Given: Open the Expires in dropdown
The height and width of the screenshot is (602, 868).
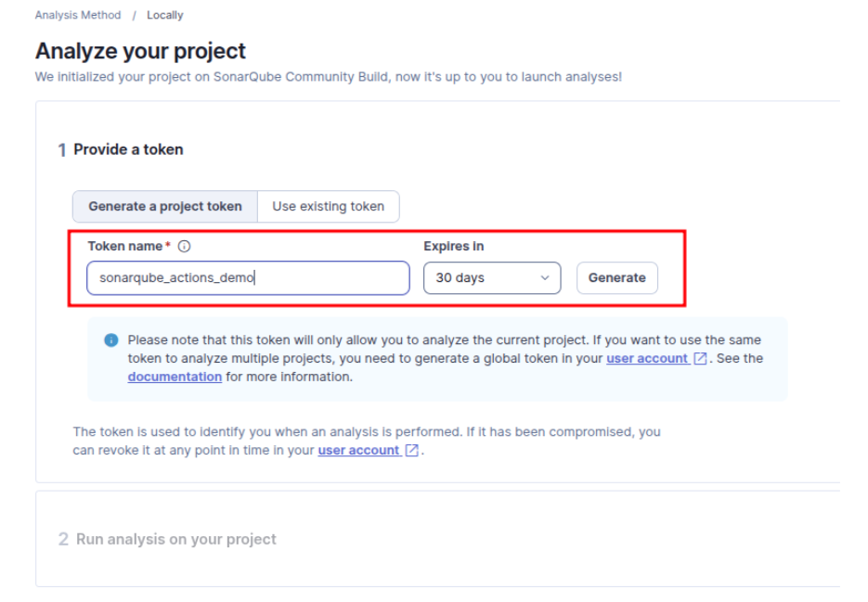Looking at the screenshot, I should (x=492, y=277).
